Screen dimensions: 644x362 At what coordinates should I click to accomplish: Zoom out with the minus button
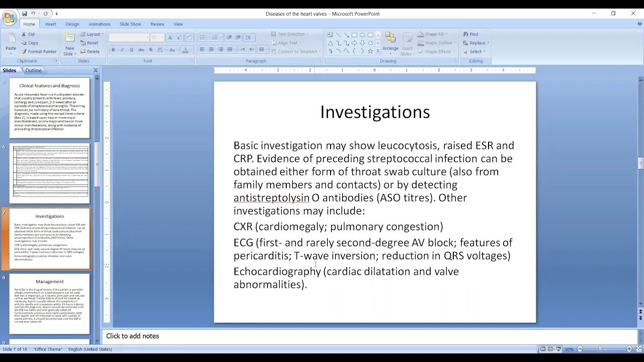580,349
